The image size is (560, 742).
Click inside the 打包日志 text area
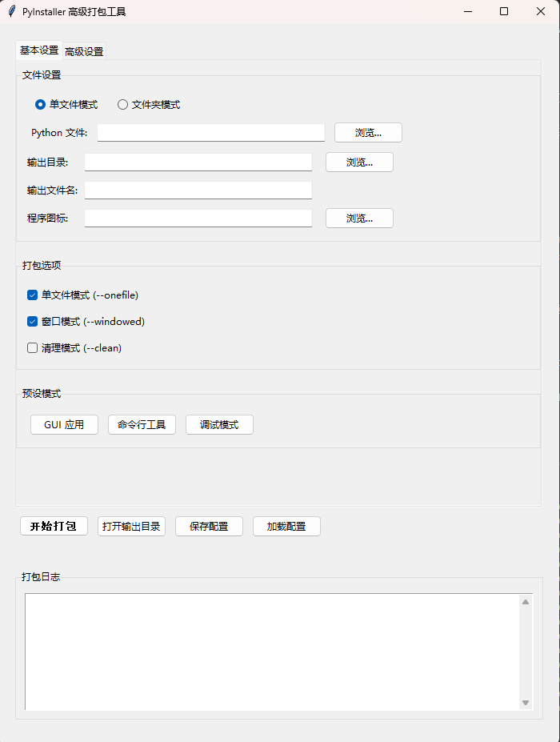272,652
